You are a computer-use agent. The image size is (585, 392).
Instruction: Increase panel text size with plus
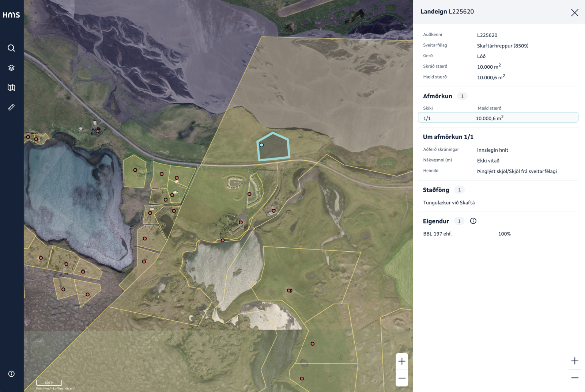coord(575,361)
